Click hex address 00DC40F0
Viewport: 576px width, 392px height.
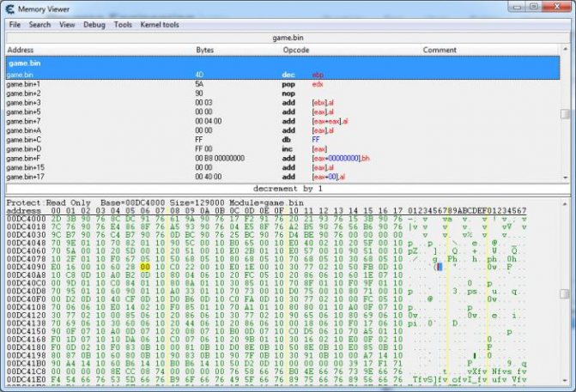click(x=26, y=299)
